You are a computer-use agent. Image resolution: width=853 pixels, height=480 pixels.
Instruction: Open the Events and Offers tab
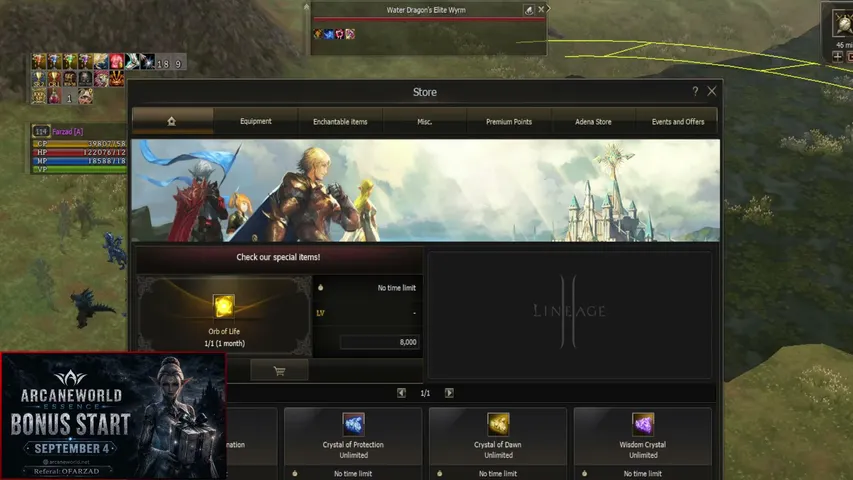coord(678,121)
